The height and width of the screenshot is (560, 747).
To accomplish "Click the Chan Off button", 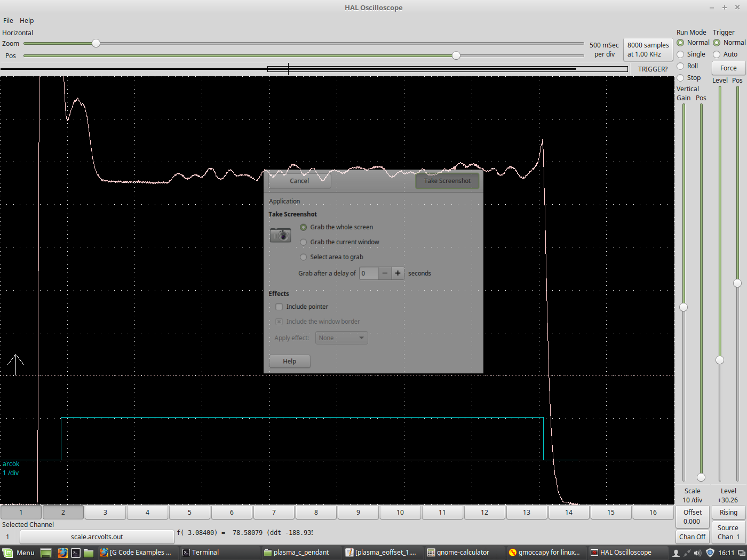I will 692,537.
